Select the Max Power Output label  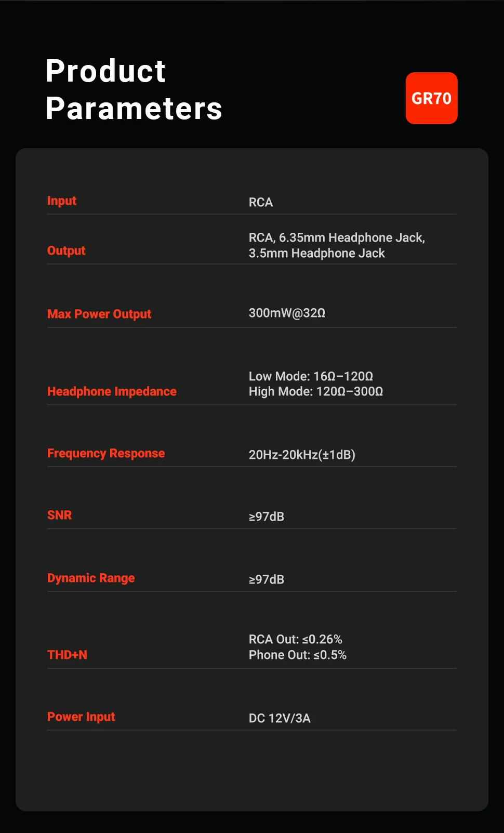[99, 314]
